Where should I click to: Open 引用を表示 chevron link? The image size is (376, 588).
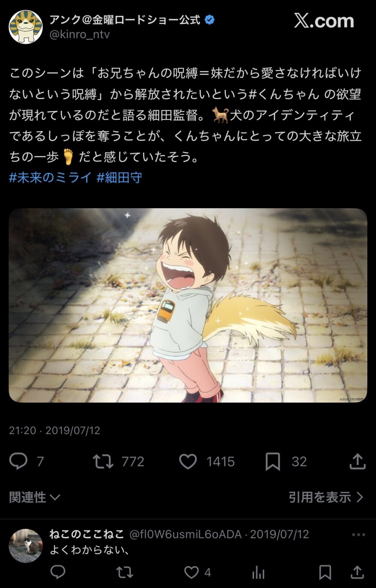tap(326, 497)
